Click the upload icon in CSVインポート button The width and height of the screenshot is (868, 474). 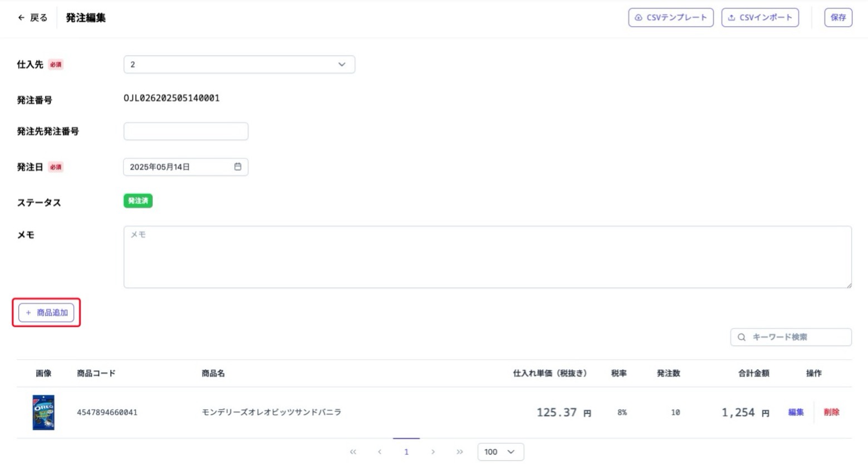point(732,18)
